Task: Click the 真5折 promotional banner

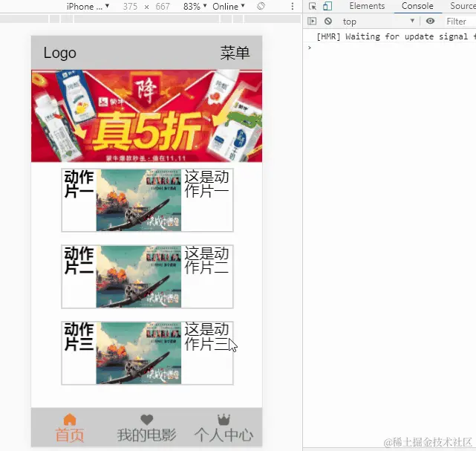Action: (x=146, y=116)
